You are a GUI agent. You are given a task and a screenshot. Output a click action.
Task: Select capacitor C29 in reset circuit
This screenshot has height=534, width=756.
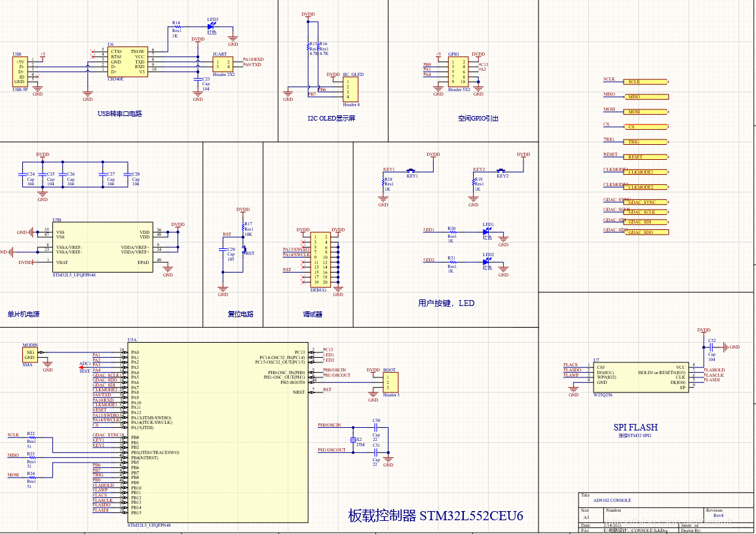pos(223,250)
